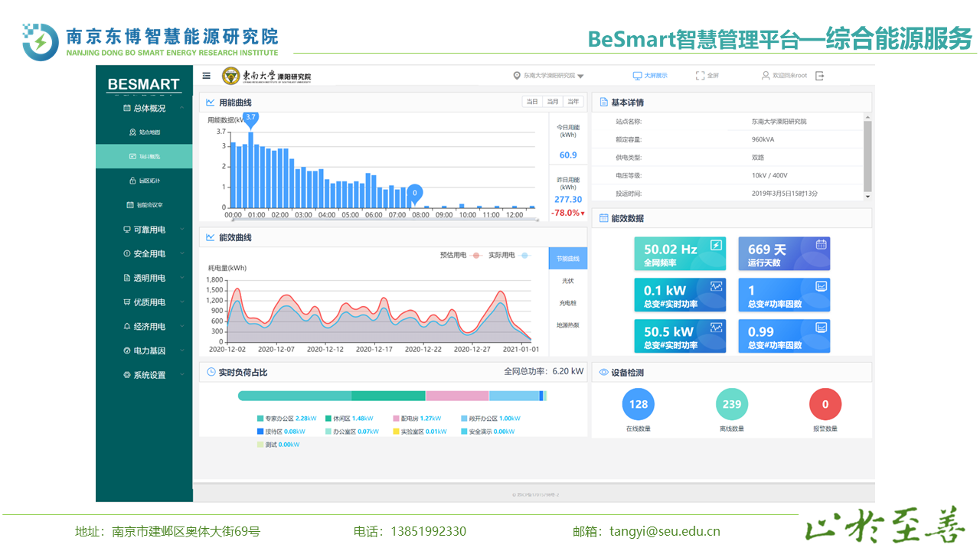Select the highlighted project overview sidebar item
Viewport: 980px width, 551px height.
pyautogui.click(x=144, y=156)
